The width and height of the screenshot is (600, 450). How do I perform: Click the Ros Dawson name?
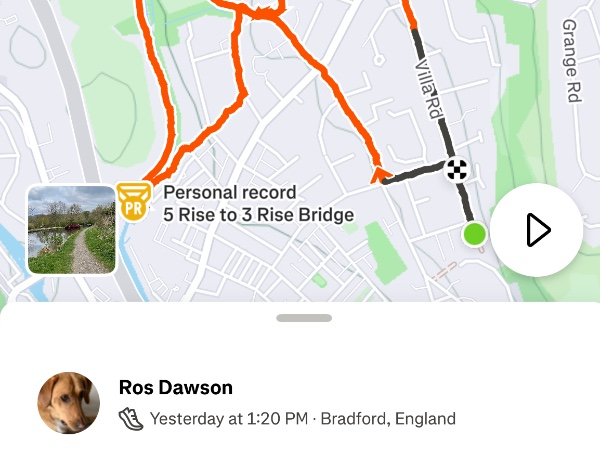[x=175, y=388]
